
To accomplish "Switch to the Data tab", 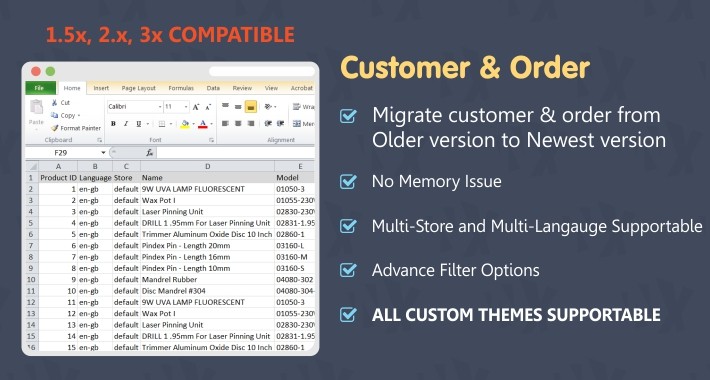I will coord(213,88).
